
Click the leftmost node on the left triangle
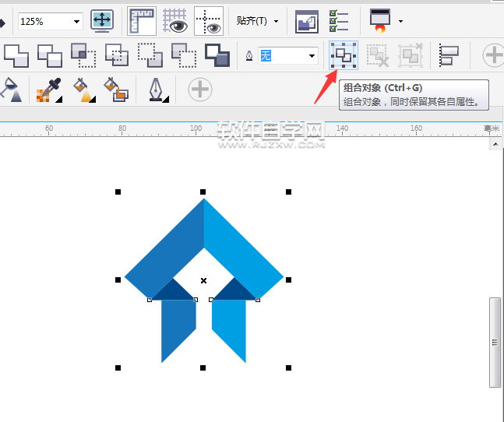pyautogui.click(x=150, y=300)
